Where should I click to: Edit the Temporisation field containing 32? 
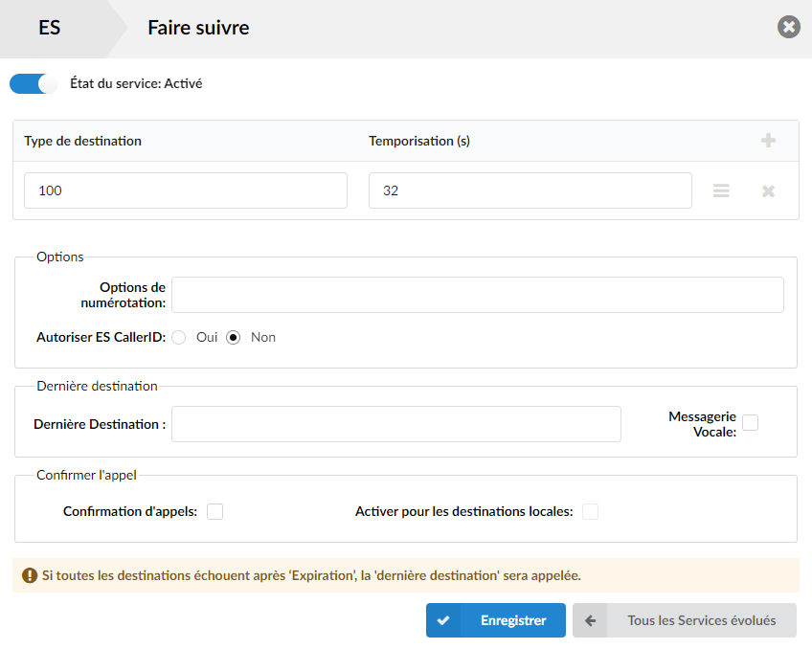(530, 190)
